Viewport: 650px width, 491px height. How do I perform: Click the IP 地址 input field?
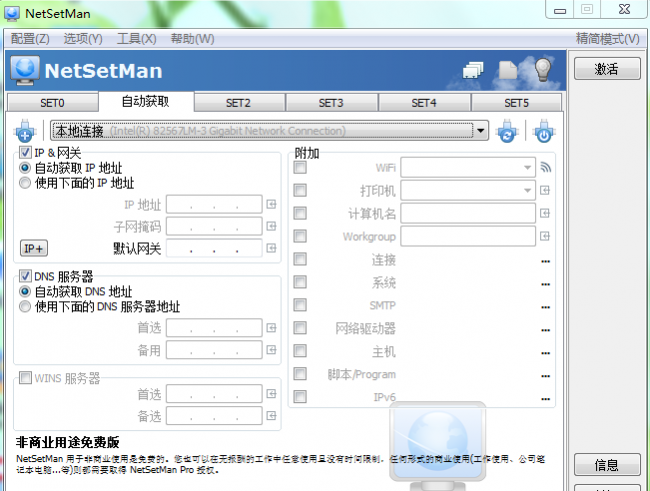point(214,204)
